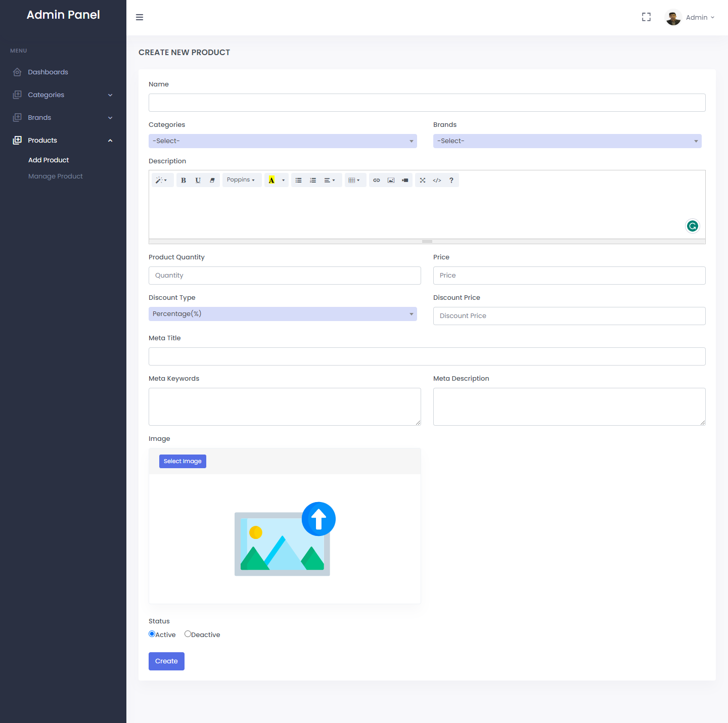Insert a picture in the description

tap(391, 180)
